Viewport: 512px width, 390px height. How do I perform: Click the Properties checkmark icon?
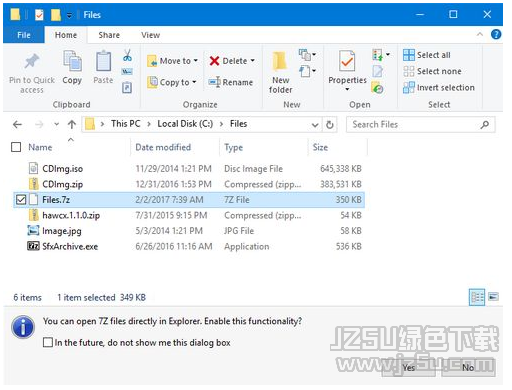[347, 61]
